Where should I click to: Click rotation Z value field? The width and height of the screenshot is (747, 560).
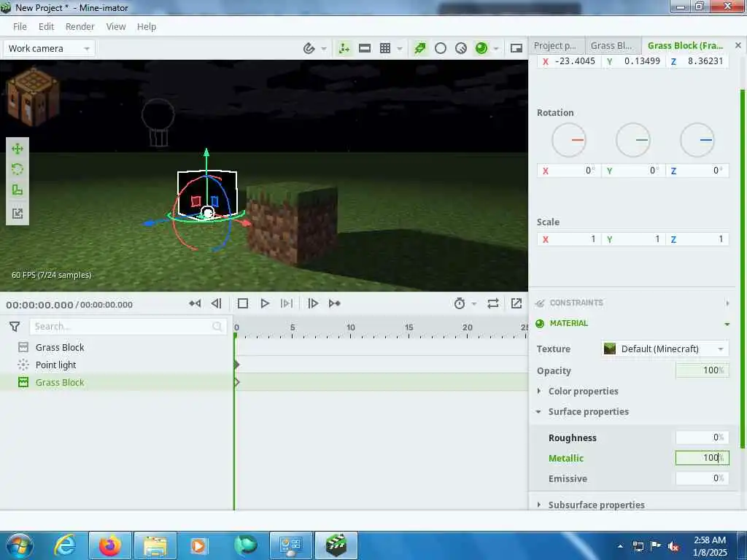697,171
